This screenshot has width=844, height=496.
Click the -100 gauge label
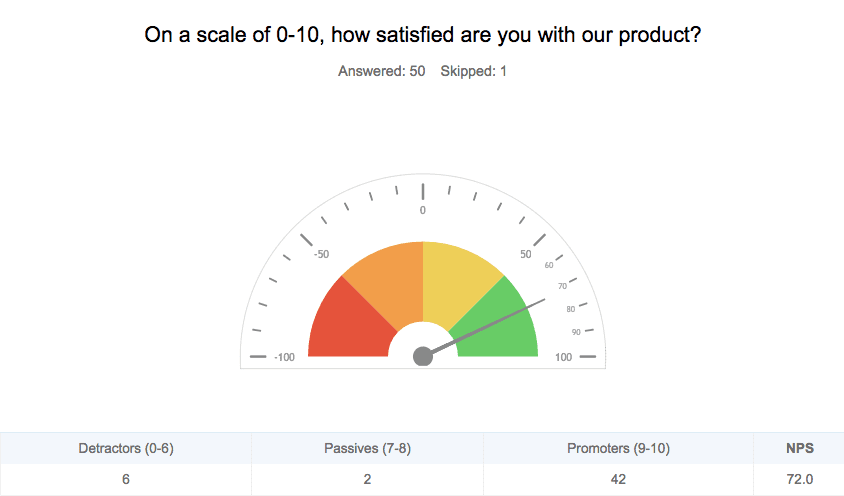click(x=284, y=357)
